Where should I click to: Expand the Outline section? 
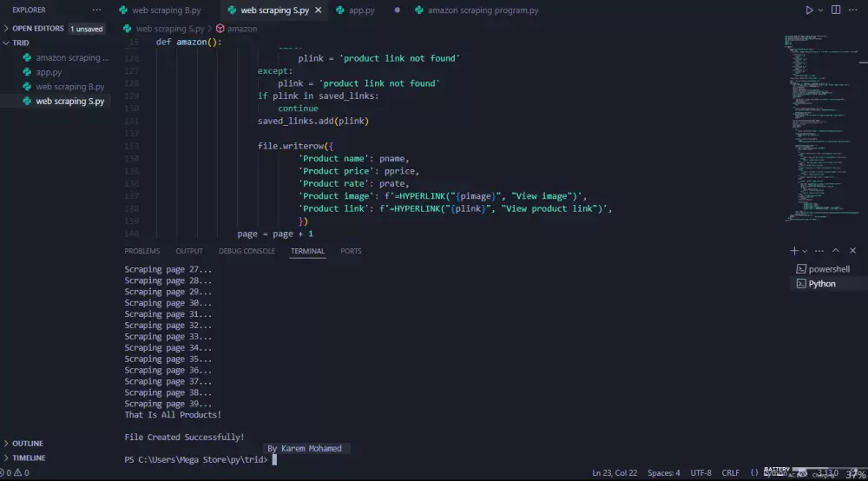[x=27, y=444]
